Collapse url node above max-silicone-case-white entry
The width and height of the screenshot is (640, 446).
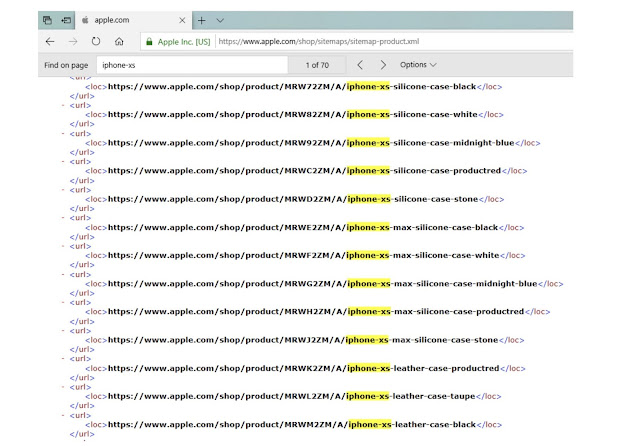tap(63, 246)
